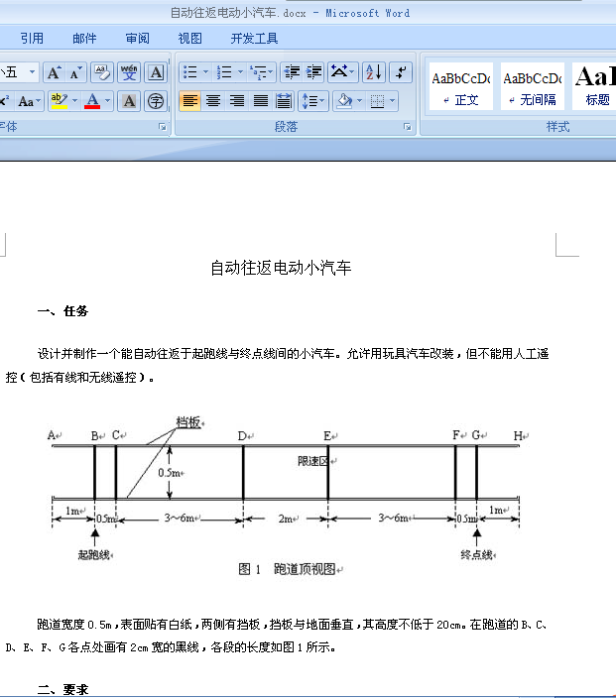Image resolution: width=616 pixels, height=698 pixels.
Task: Open the Phonetic Guide (wén) tool
Action: [x=129, y=72]
